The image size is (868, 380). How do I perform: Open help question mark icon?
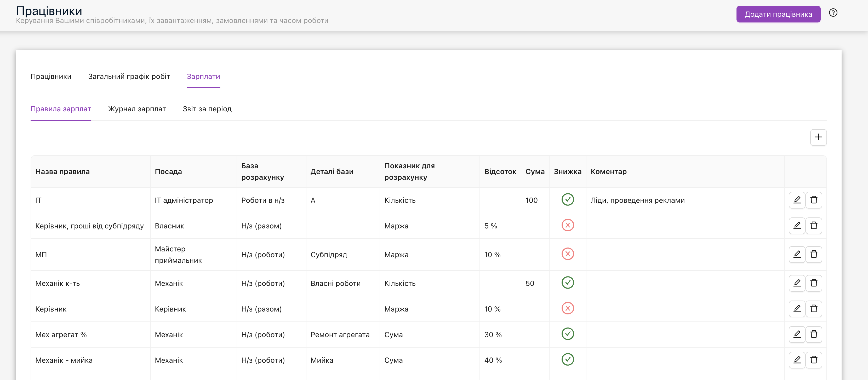(x=833, y=13)
